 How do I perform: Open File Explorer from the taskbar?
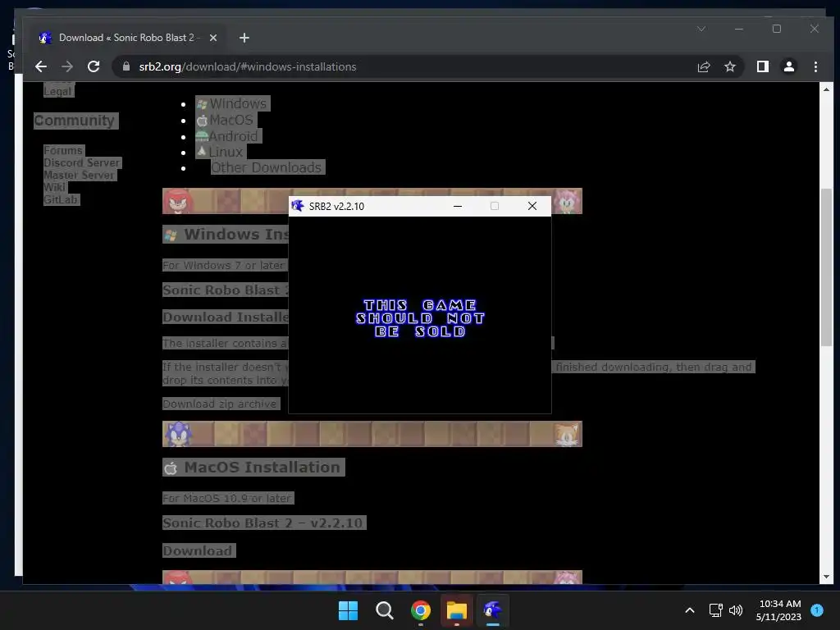click(x=457, y=610)
